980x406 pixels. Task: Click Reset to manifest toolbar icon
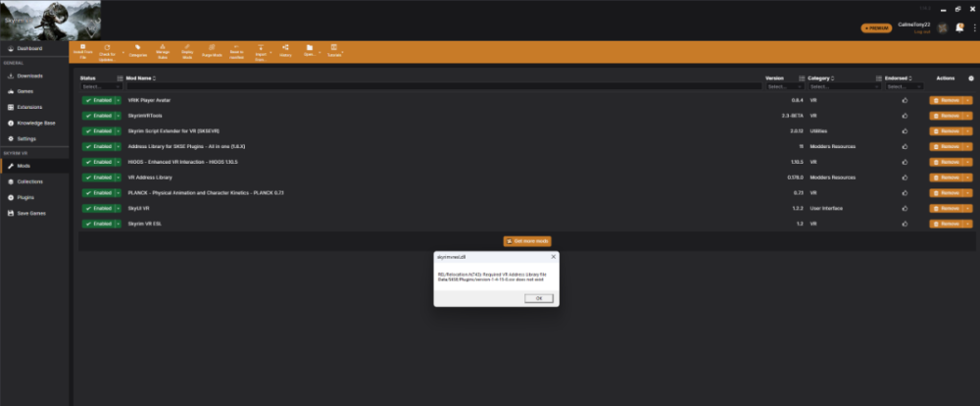tap(236, 52)
